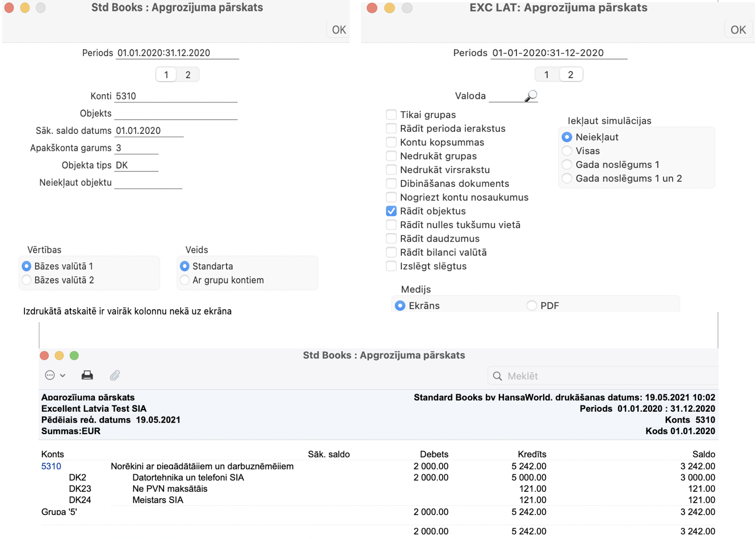Click the printer icon in report toolbar
Viewport: 756px width, 539px height.
[87, 376]
